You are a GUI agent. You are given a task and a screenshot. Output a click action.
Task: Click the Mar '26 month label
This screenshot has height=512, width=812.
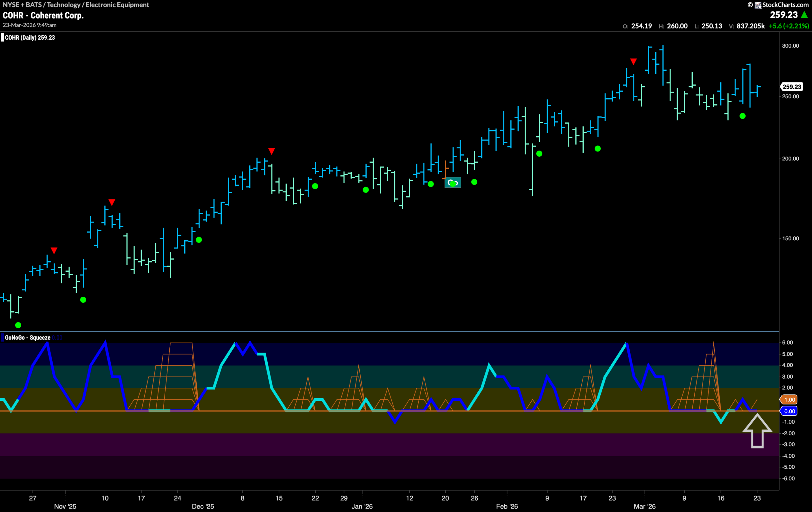pos(645,507)
